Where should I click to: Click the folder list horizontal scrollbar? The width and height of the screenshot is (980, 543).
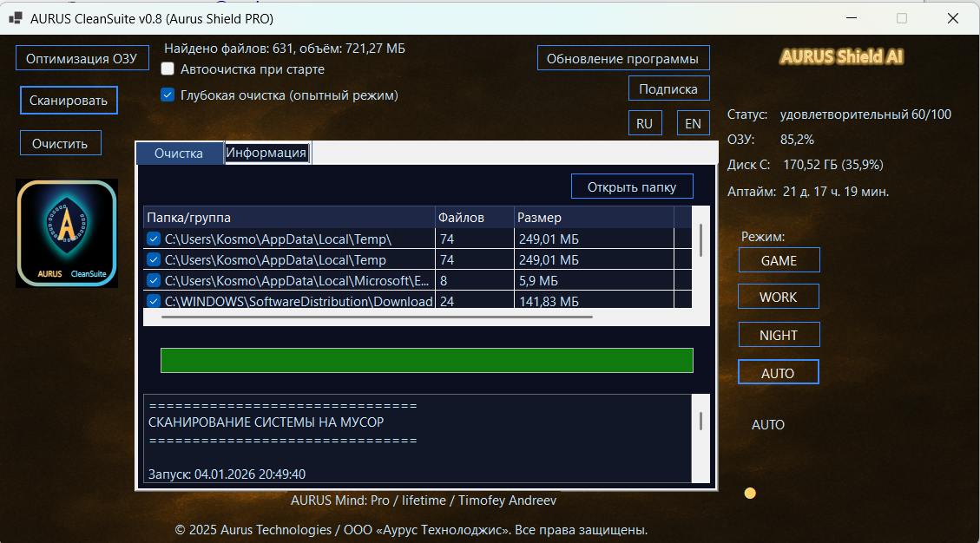click(x=377, y=317)
